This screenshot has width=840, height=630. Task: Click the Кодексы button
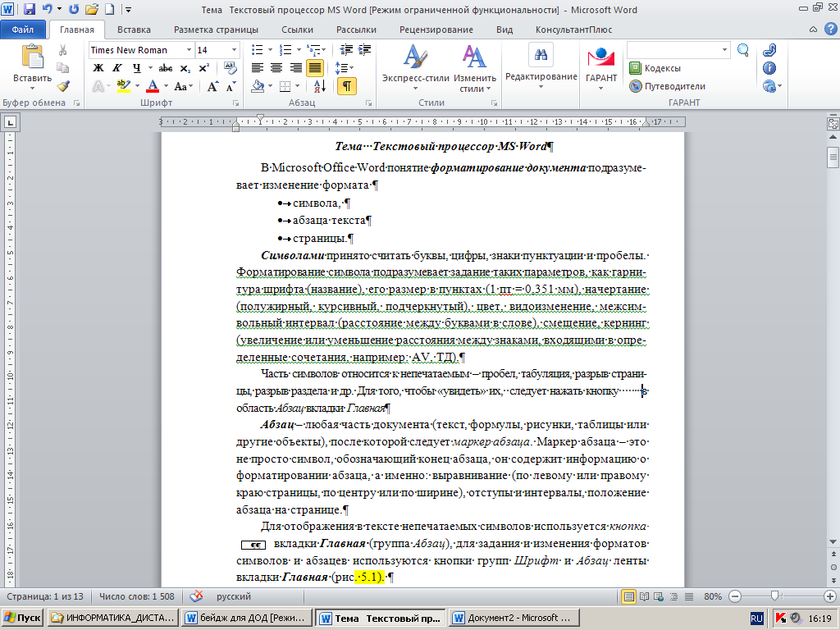(x=655, y=68)
